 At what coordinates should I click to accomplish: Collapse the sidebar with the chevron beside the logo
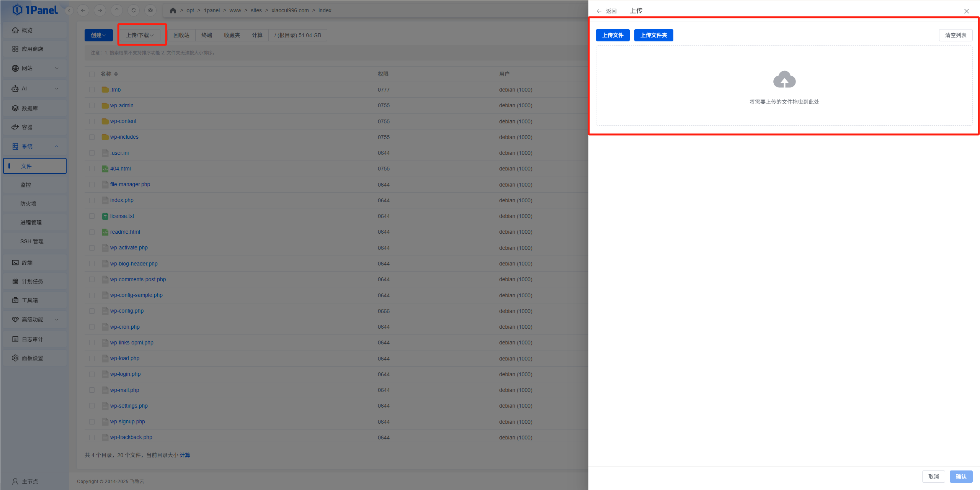69,11
